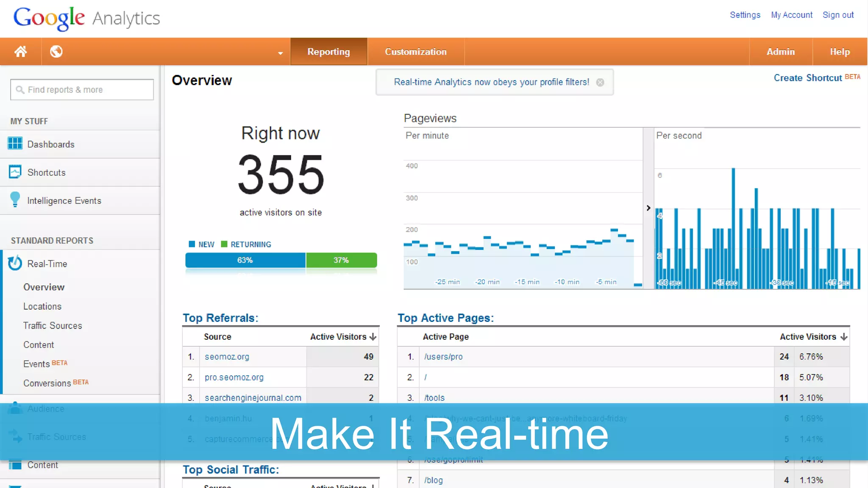
Task: Click the Top Social Traffic heading
Action: (x=231, y=470)
